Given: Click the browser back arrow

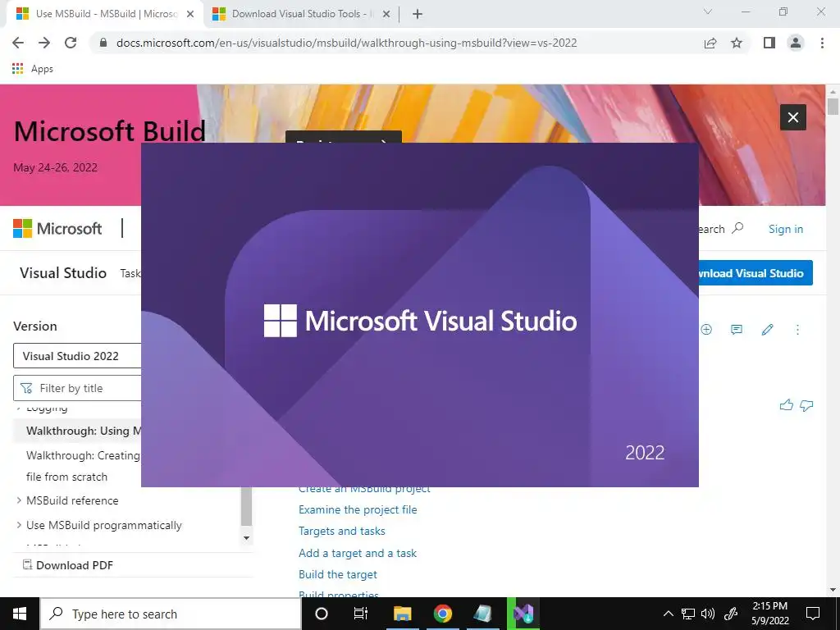Looking at the screenshot, I should pos(18,43).
